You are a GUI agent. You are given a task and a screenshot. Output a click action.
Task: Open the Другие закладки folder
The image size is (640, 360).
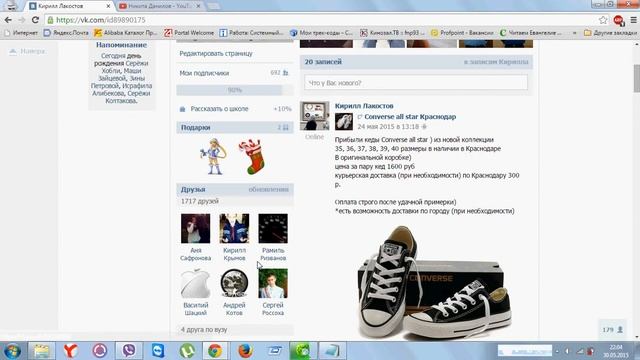point(610,33)
